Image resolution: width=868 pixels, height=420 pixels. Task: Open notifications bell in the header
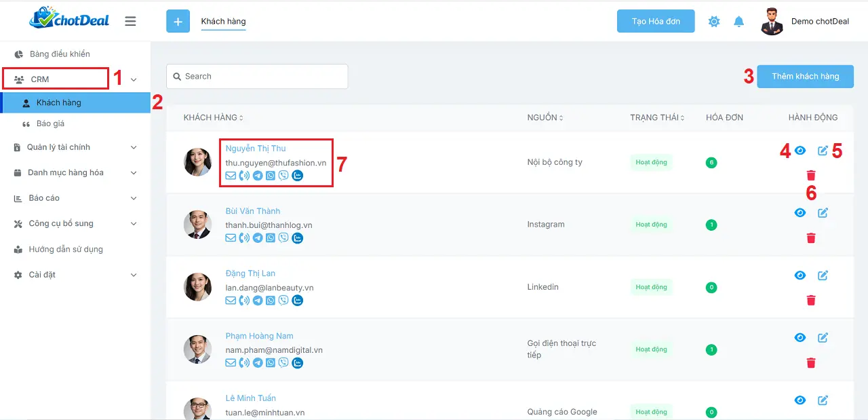coord(739,22)
